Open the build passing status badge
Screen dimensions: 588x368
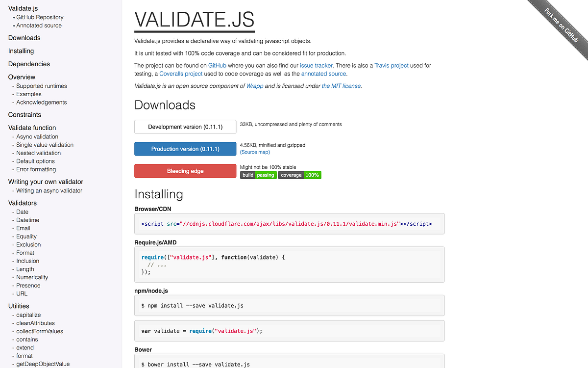(258, 175)
